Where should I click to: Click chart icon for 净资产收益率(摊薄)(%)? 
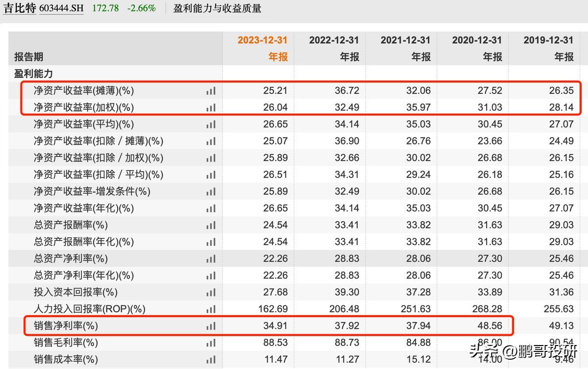coord(211,91)
